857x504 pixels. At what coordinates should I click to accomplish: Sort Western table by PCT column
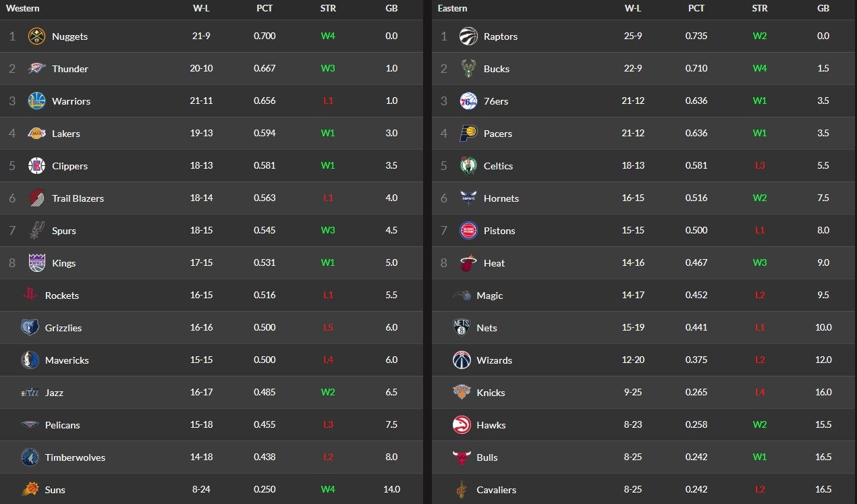click(x=265, y=8)
